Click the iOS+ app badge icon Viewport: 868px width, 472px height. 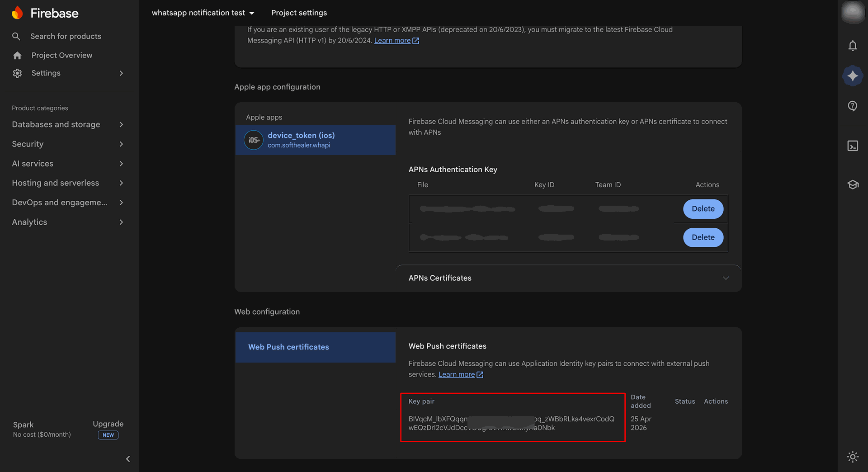(x=254, y=140)
